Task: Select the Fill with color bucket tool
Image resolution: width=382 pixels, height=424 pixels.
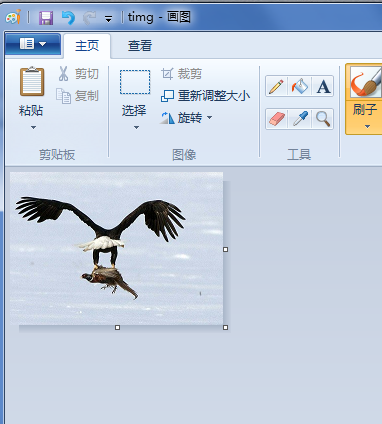Action: [x=299, y=86]
